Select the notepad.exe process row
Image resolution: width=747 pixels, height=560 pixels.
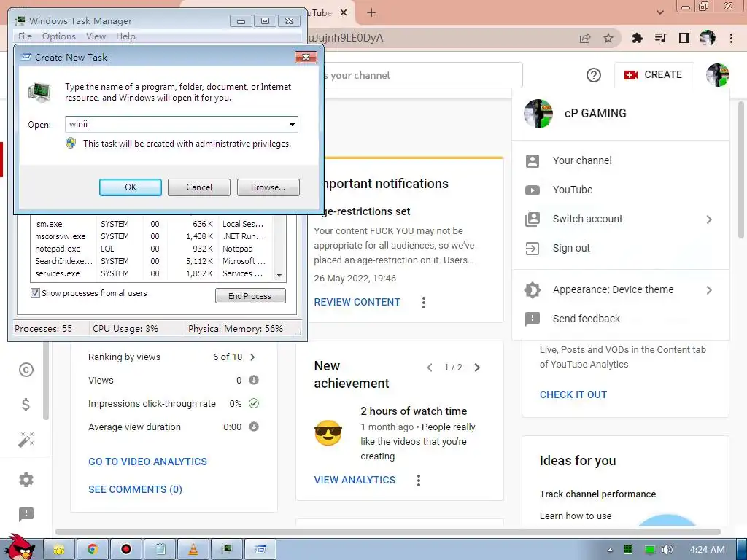(x=152, y=249)
